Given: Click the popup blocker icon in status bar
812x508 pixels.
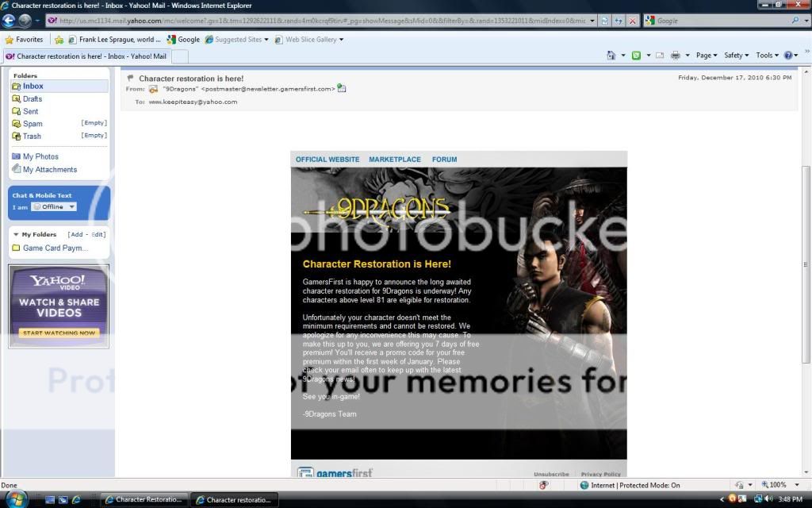Looking at the screenshot, I should point(544,485).
